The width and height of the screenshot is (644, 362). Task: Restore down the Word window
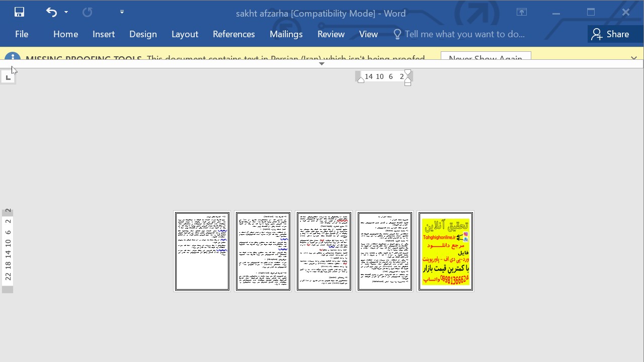[x=591, y=12]
